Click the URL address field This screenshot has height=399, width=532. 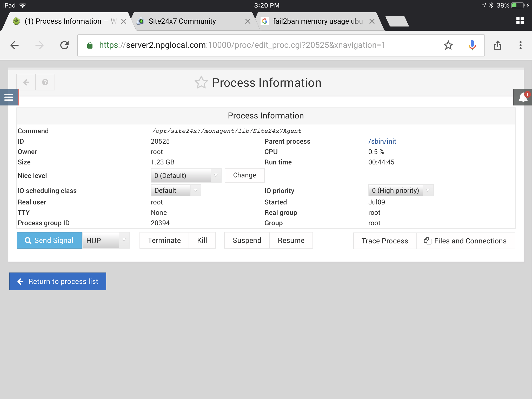tap(242, 45)
